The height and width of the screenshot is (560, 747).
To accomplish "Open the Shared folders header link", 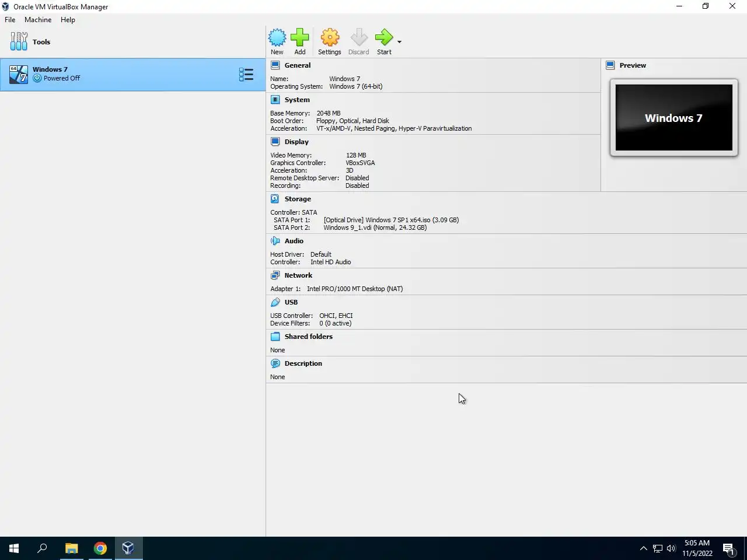I will click(309, 337).
